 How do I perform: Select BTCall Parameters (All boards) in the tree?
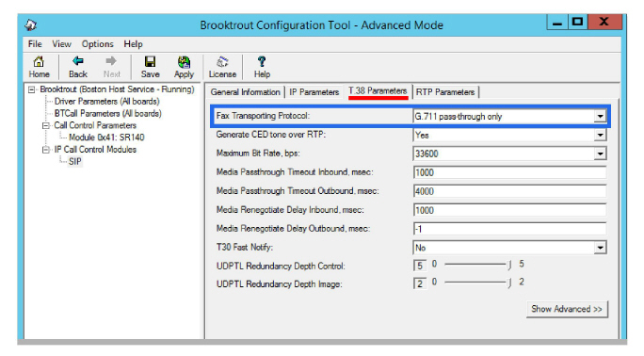coord(107,113)
